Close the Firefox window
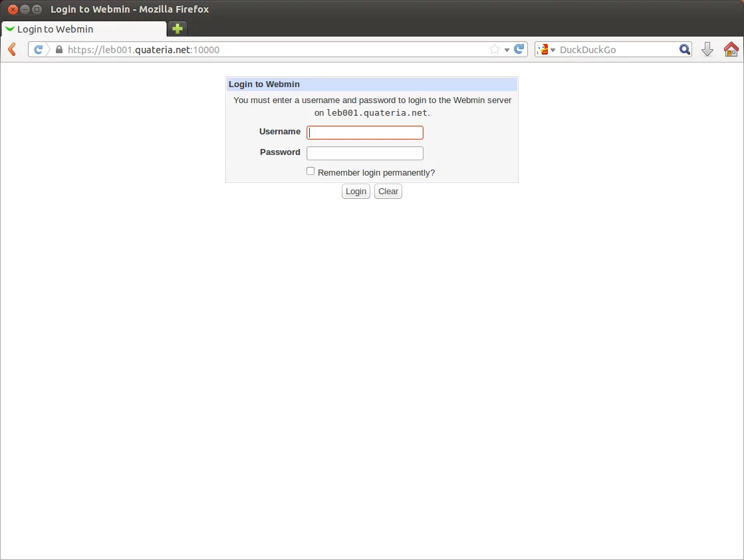 click(x=13, y=9)
